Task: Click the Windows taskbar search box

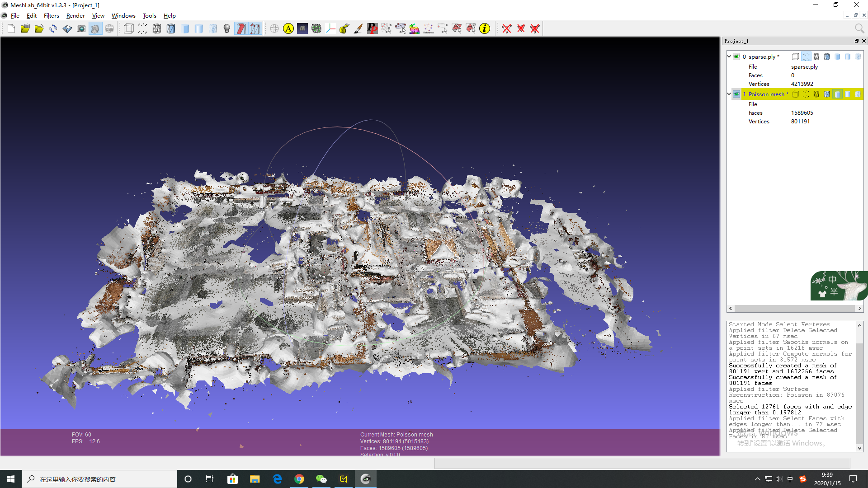Action: 99,479
